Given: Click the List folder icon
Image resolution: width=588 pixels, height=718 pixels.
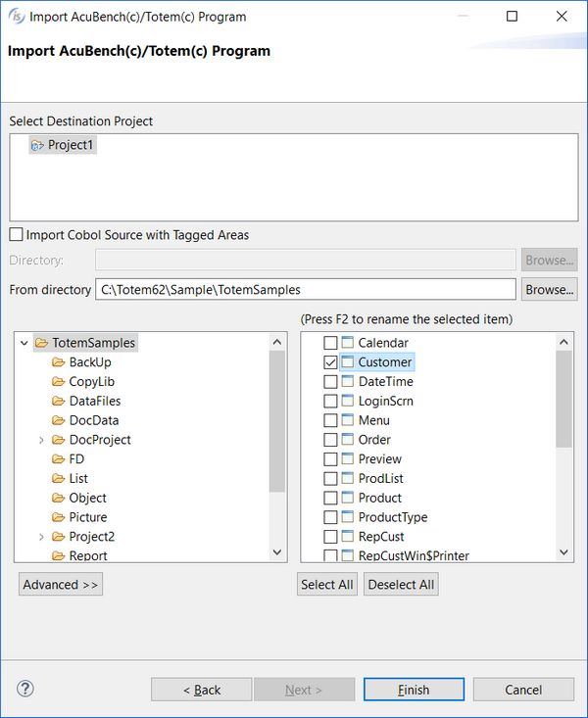Looking at the screenshot, I should coord(58,478).
